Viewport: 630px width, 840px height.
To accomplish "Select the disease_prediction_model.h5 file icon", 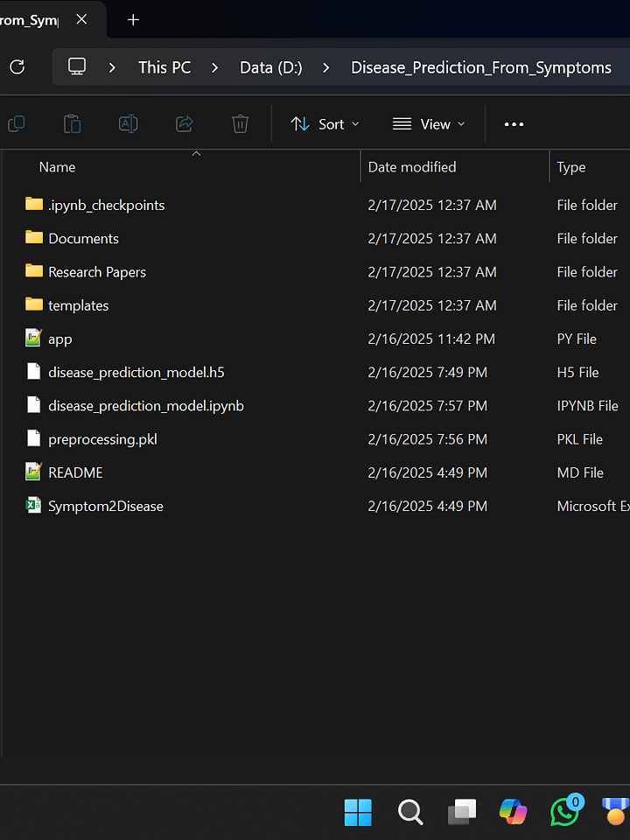I will pos(34,371).
